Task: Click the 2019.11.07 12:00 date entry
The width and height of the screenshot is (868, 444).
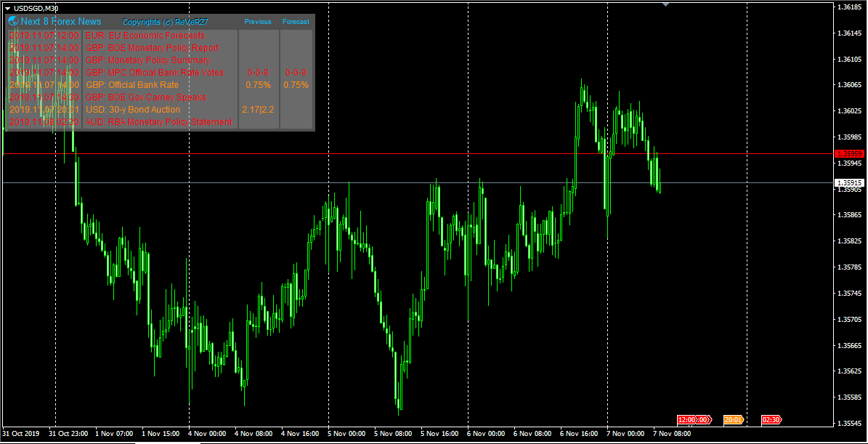Action: coord(44,36)
